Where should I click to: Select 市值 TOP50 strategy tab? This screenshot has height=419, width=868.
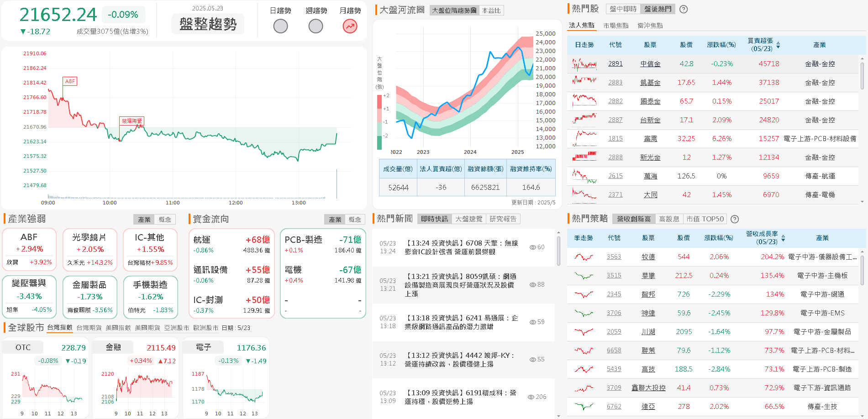(x=705, y=219)
